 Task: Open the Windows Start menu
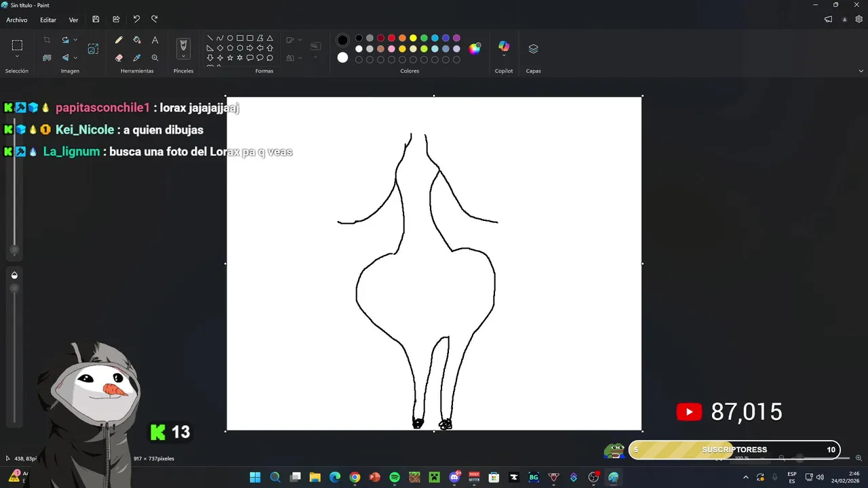pos(255,477)
